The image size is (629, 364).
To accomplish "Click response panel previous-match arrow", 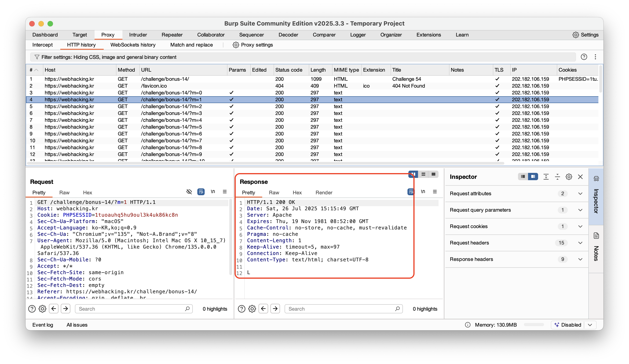I will (x=263, y=309).
